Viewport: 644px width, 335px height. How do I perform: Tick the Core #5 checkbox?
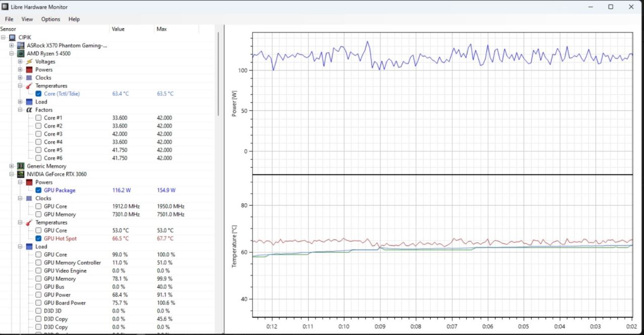click(x=38, y=150)
